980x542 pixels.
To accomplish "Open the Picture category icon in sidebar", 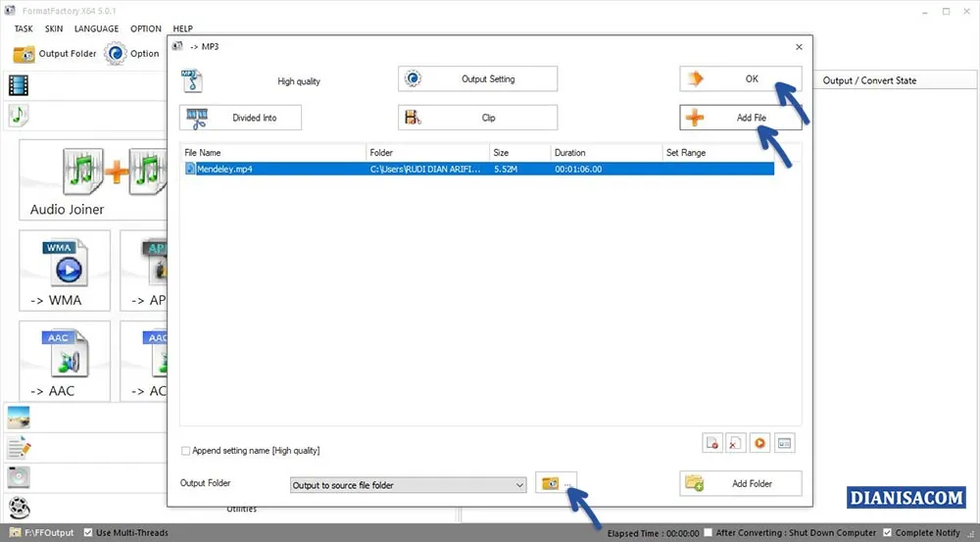I will 18,418.
